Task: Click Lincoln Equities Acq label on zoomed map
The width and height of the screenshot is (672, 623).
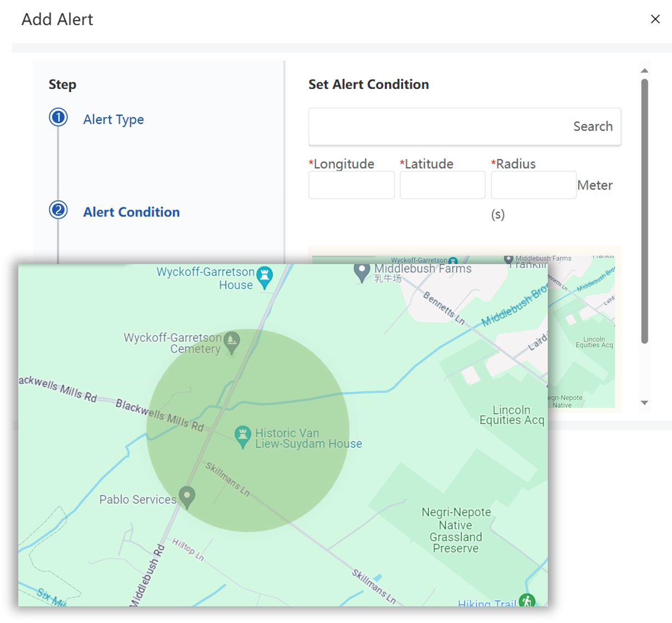Action: [512, 415]
